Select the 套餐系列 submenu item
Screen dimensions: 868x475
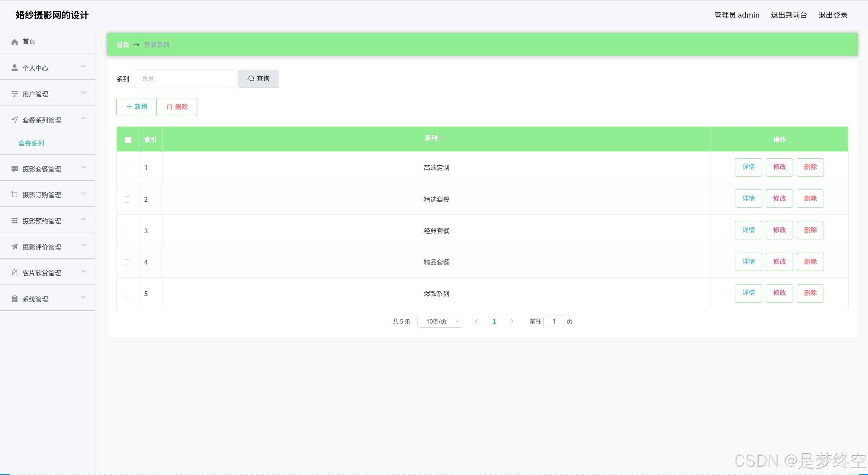[31, 143]
